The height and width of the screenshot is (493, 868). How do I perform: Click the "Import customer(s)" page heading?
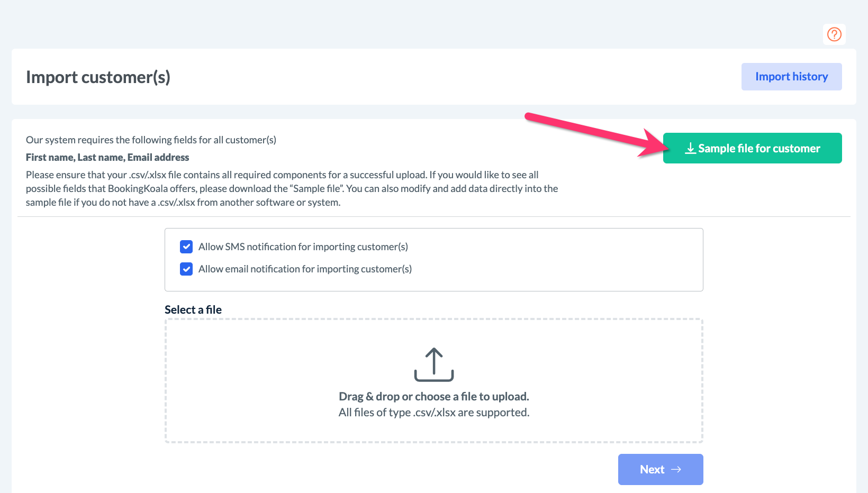pyautogui.click(x=98, y=77)
